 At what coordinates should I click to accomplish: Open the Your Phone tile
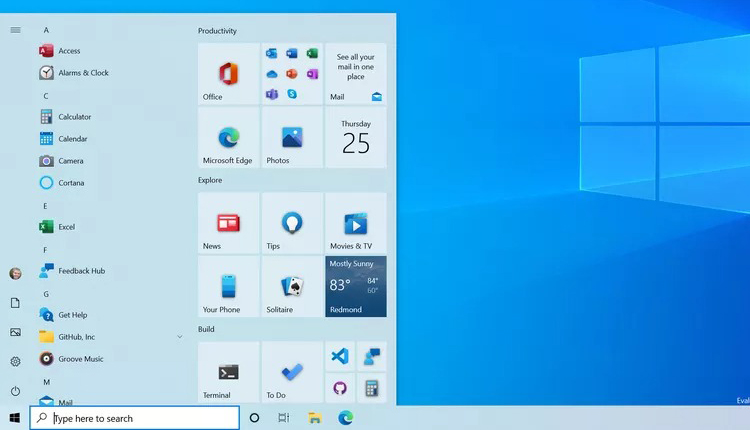coord(229,287)
